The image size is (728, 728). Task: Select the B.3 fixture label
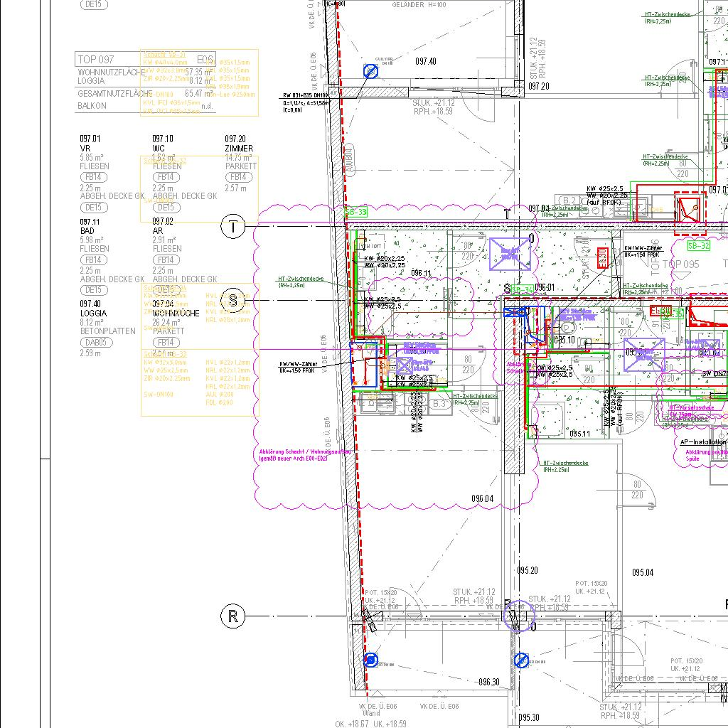(x=440, y=404)
